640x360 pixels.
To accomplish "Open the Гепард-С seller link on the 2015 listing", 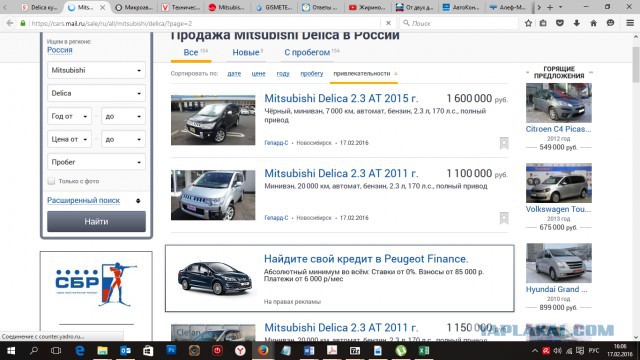I will point(276,143).
